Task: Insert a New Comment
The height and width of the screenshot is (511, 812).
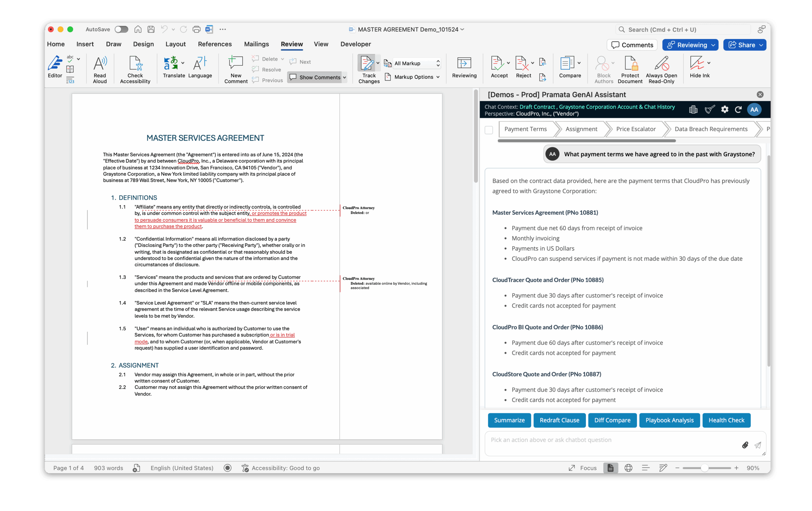Action: point(236,69)
